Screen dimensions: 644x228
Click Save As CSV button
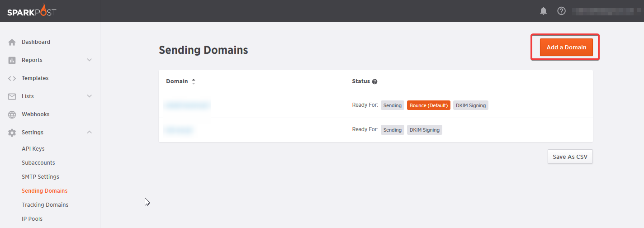570,157
